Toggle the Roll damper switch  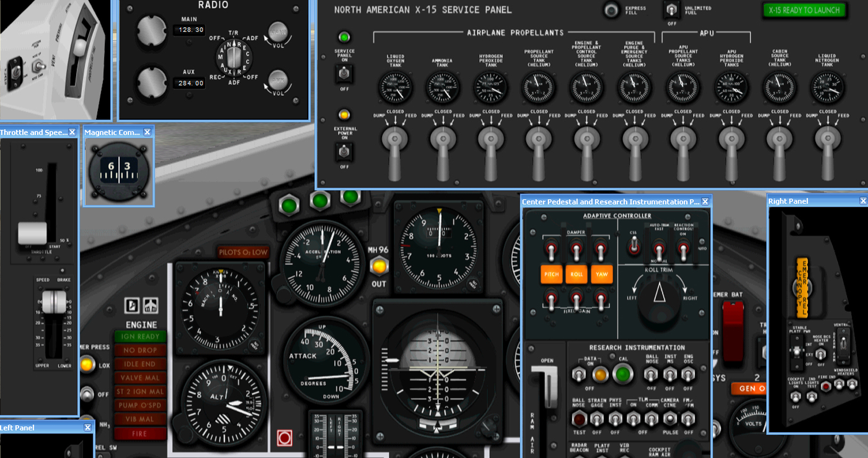point(576,249)
